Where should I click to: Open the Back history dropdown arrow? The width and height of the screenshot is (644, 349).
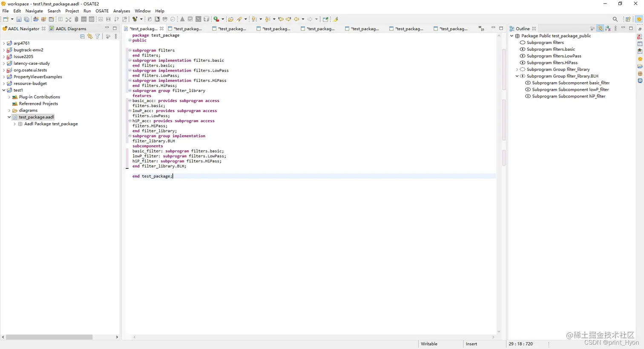click(x=303, y=19)
